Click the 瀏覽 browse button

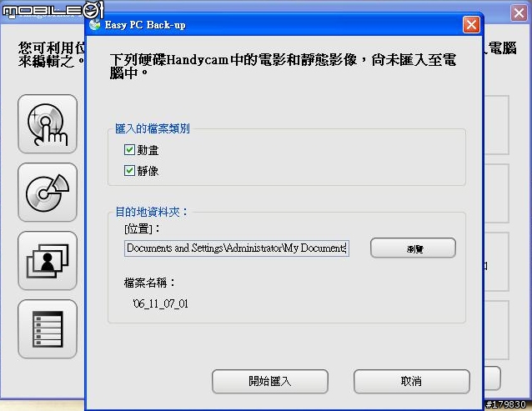[413, 248]
